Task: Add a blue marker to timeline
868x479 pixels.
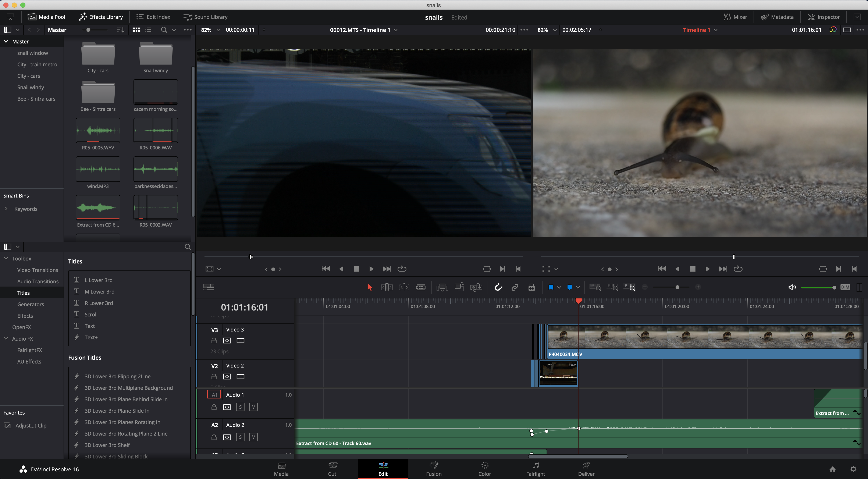Action: click(x=569, y=287)
